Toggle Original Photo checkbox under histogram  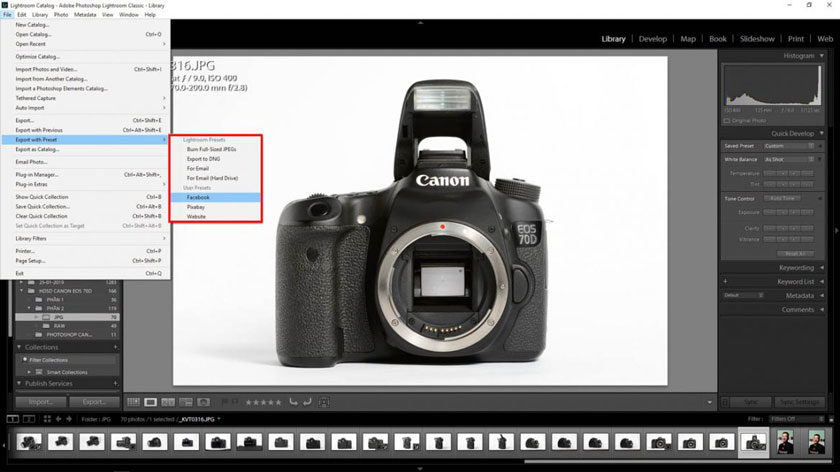click(727, 121)
